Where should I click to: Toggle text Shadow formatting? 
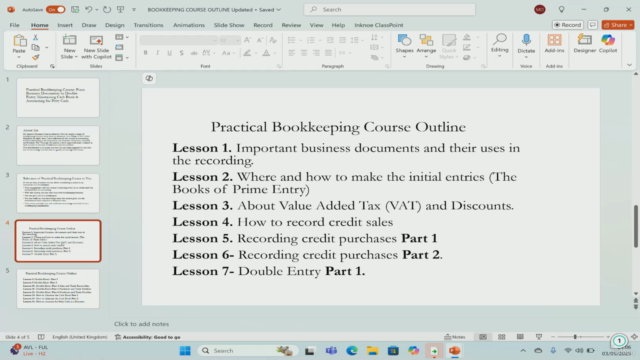(182, 53)
